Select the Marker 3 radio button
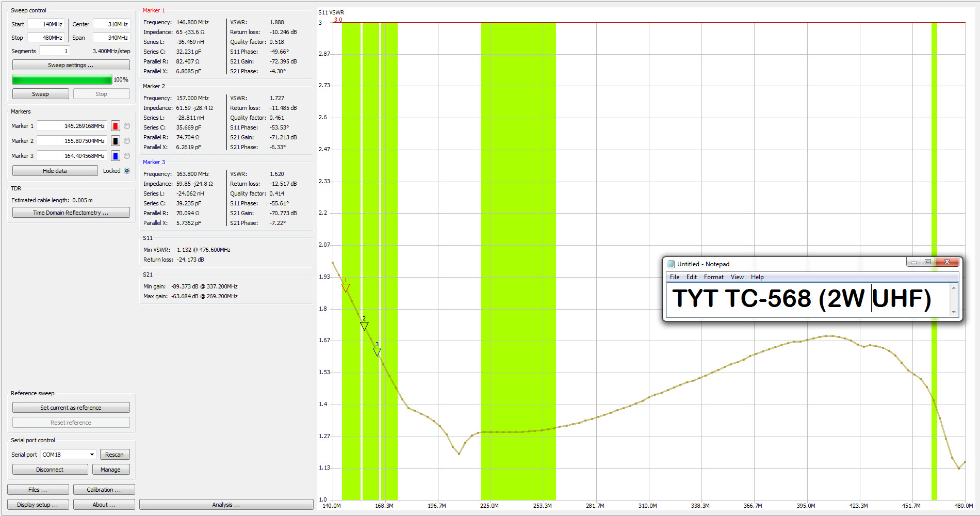Screen dimensions: 980x516 click(127, 156)
